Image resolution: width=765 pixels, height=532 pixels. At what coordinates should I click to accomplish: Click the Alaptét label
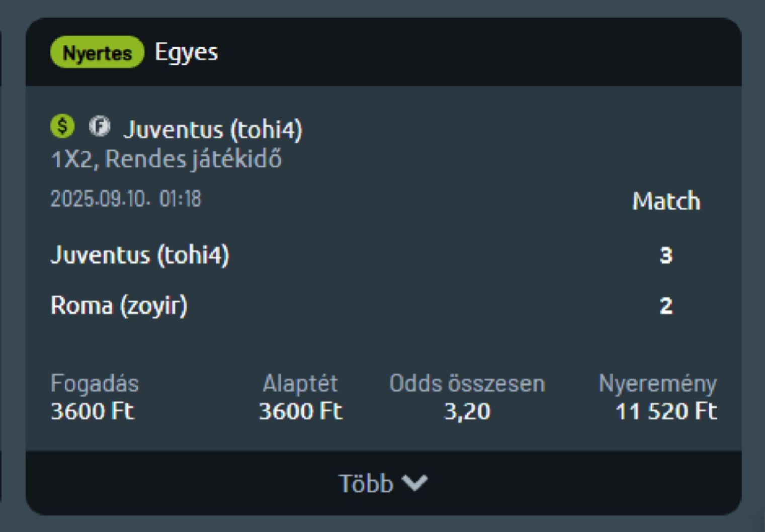pos(300,384)
